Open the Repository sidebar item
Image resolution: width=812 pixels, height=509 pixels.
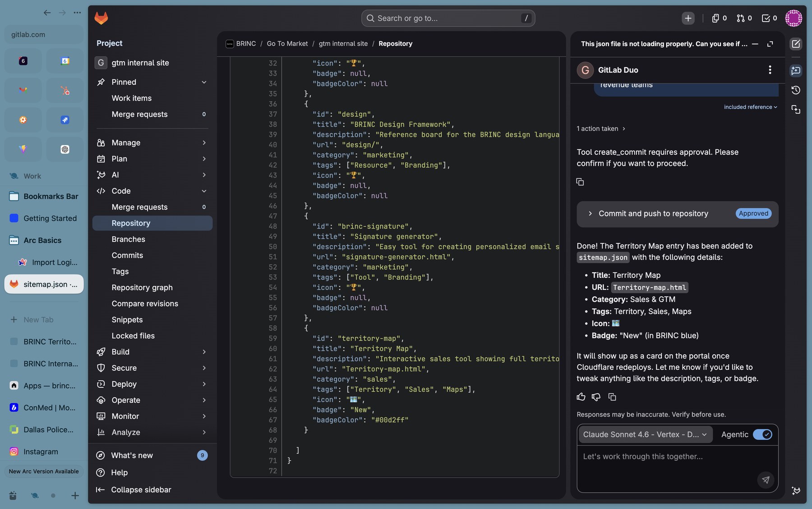pos(152,223)
